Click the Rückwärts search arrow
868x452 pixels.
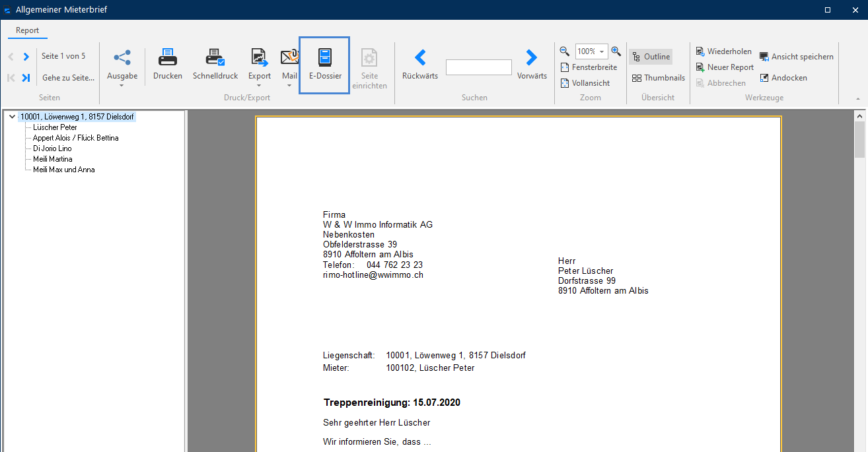click(x=420, y=57)
